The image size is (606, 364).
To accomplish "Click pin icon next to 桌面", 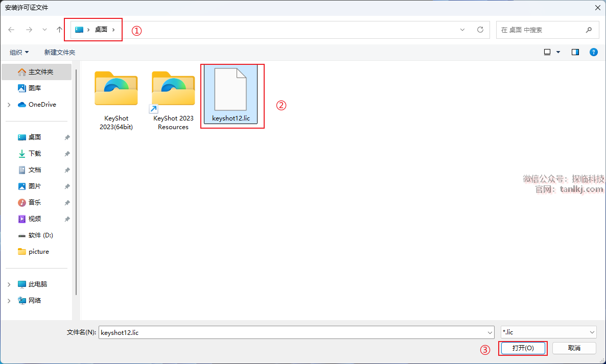I will click(x=67, y=137).
